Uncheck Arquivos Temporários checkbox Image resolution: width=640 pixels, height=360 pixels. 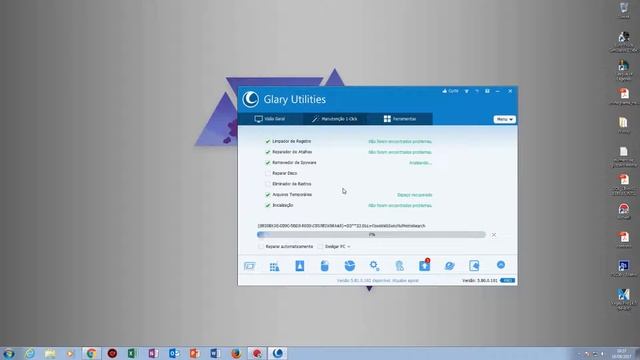click(x=268, y=195)
